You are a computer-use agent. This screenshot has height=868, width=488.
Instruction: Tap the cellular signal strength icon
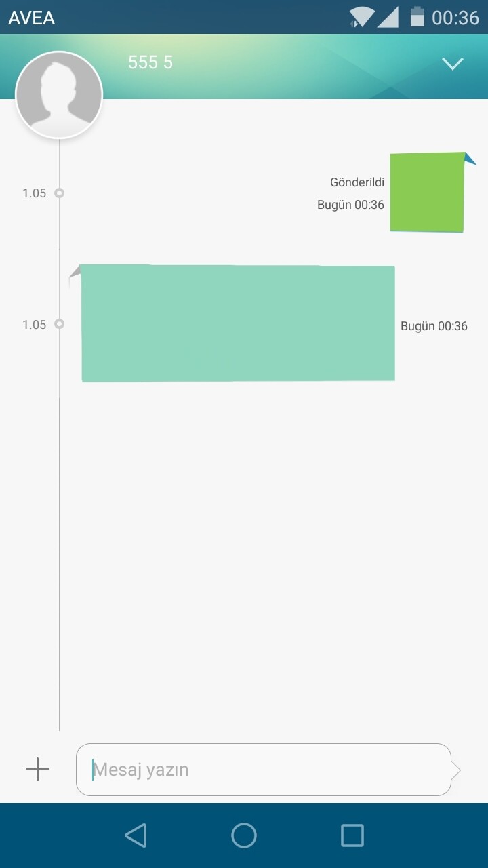[388, 17]
